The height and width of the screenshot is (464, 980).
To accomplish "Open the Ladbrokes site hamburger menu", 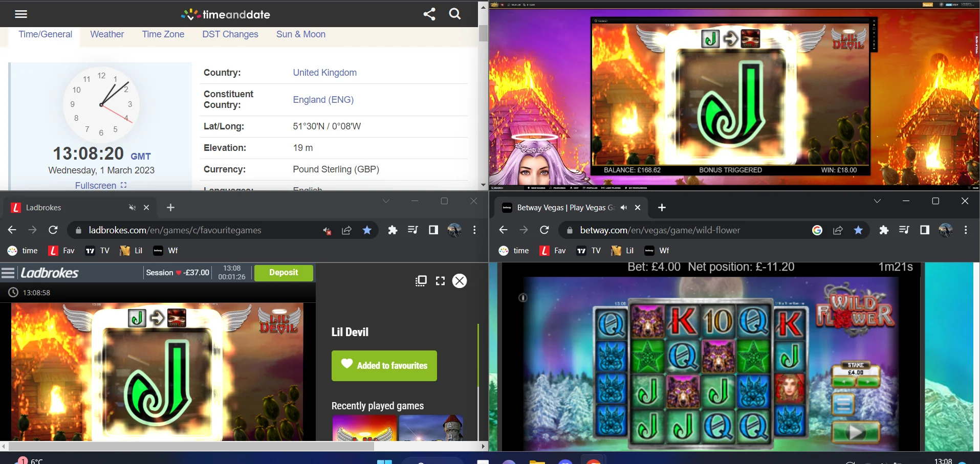I will point(8,273).
